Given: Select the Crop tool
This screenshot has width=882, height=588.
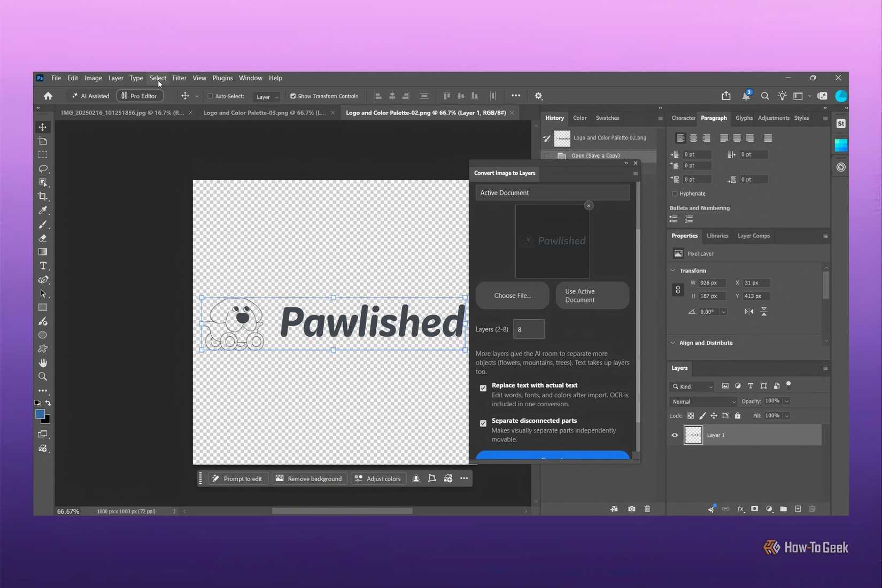Looking at the screenshot, I should [x=43, y=197].
